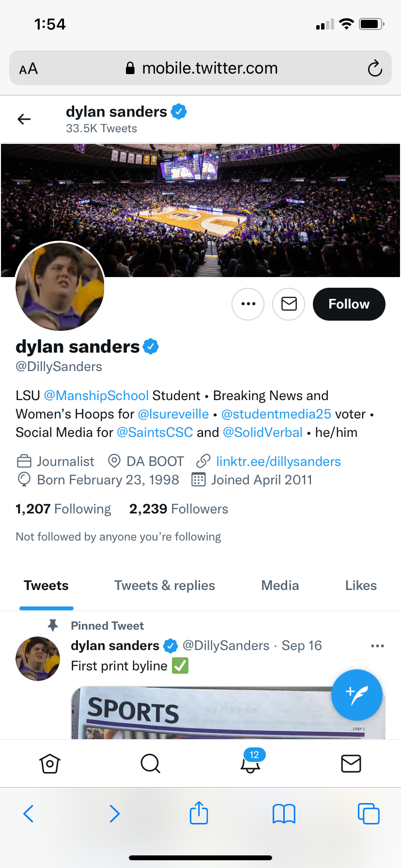The image size is (401, 868).
Task: Tap the Safari share icon
Action: (x=199, y=813)
